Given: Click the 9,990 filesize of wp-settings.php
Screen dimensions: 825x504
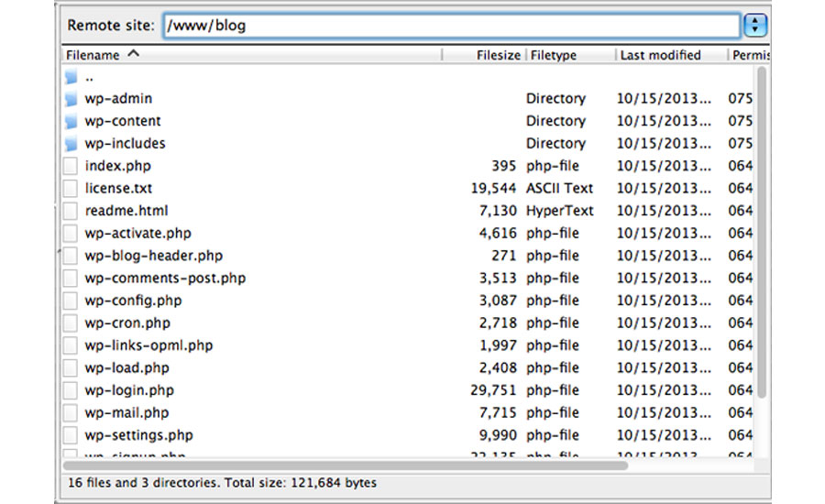Looking at the screenshot, I should [498, 435].
